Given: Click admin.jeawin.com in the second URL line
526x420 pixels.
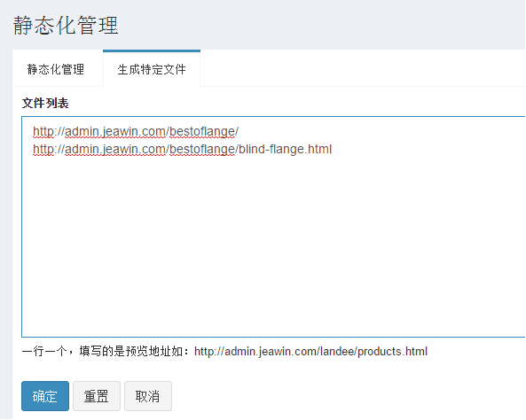Looking at the screenshot, I should coord(115,149).
